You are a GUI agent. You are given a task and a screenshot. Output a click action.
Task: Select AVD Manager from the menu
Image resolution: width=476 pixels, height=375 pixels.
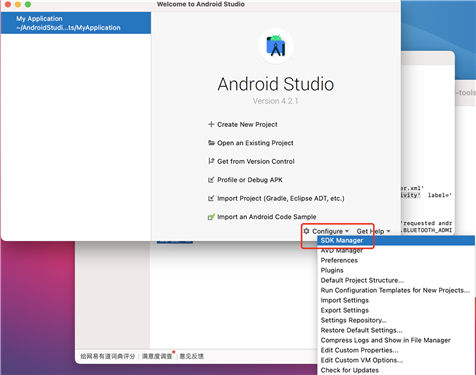point(396,250)
